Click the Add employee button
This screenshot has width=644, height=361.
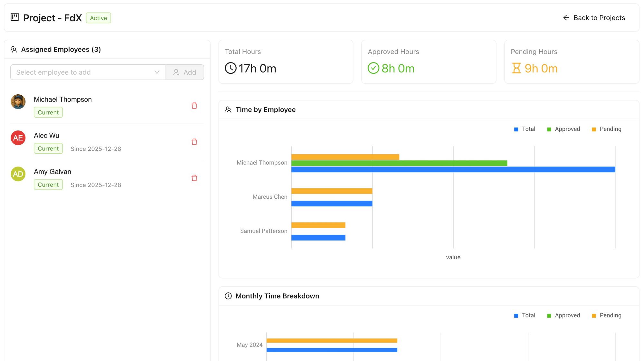point(185,72)
